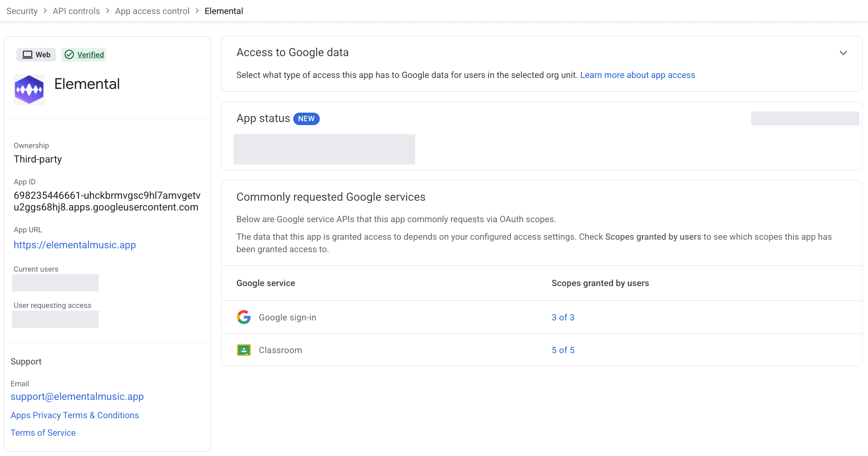The height and width of the screenshot is (456, 868).
Task: Click the Support section heading
Action: tap(26, 361)
